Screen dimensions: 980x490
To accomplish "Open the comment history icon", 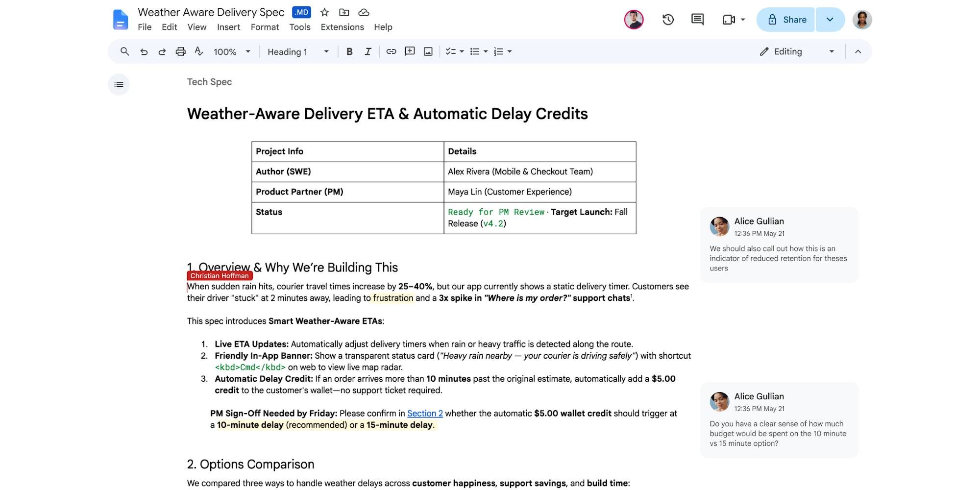I will [697, 20].
